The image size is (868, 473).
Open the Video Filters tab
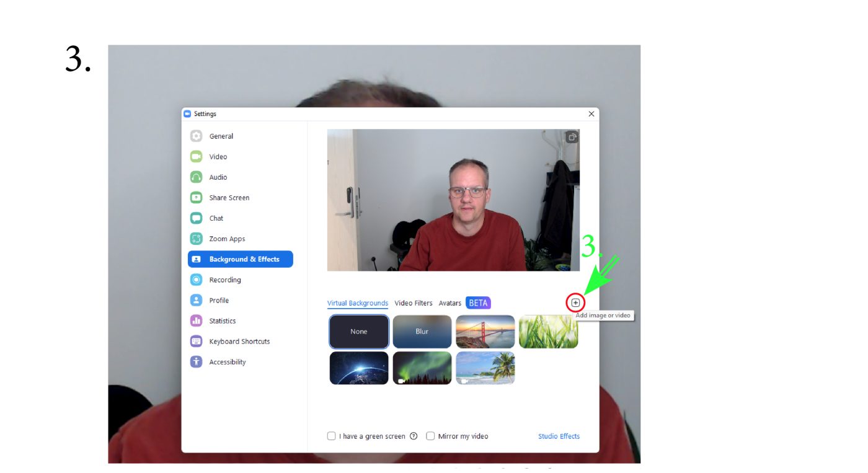pos(414,303)
